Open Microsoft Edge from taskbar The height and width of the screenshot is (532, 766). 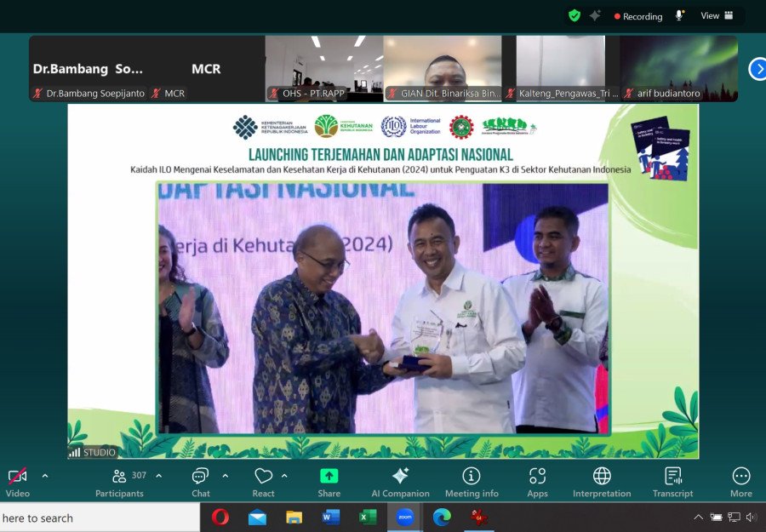[442, 517]
